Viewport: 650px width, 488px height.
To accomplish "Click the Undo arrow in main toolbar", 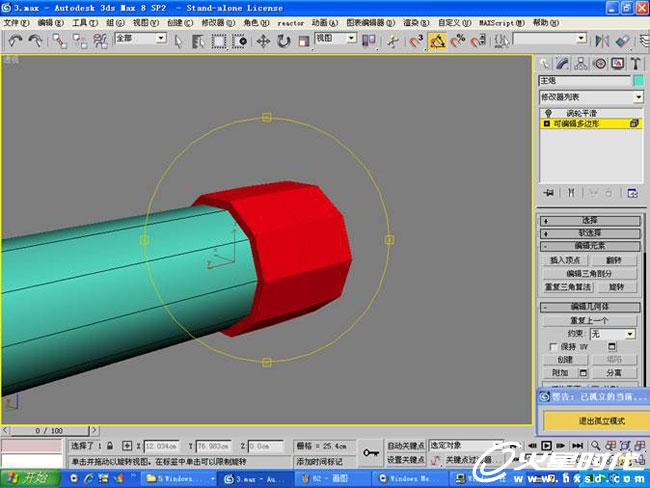I will point(15,41).
